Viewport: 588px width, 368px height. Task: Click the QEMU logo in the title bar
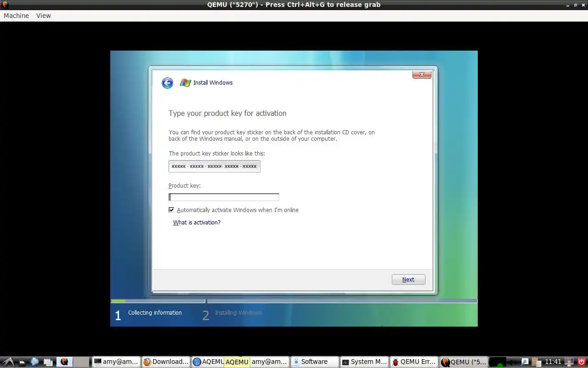coord(5,5)
